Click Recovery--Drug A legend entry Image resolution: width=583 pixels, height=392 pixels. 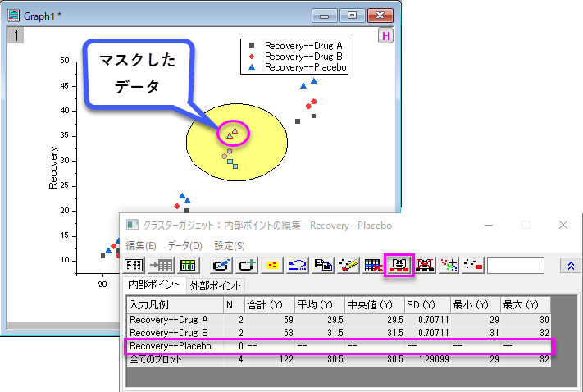[x=295, y=46]
